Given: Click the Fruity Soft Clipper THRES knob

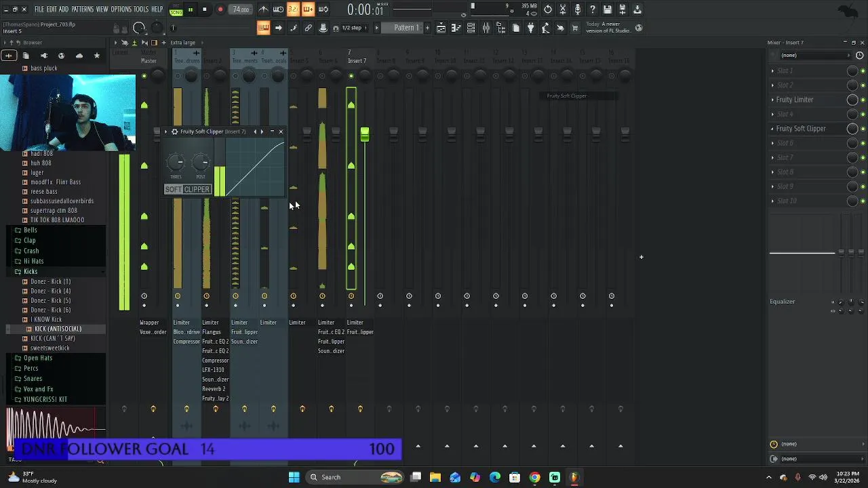Looking at the screenshot, I should pos(176,162).
